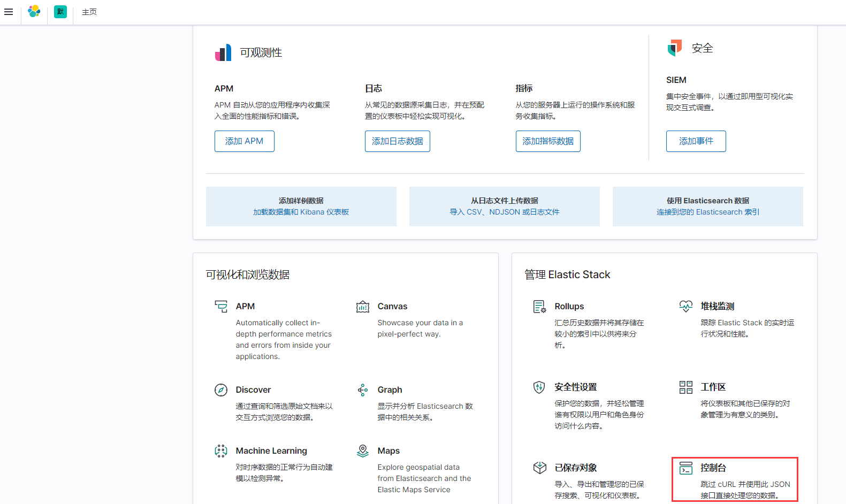Click the 添加 APM button

[x=245, y=141]
